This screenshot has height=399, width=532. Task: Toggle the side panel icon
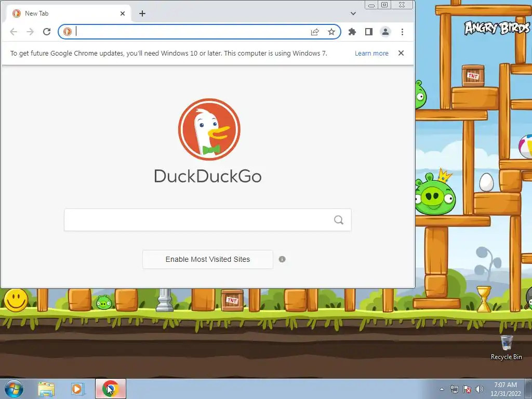coord(369,32)
